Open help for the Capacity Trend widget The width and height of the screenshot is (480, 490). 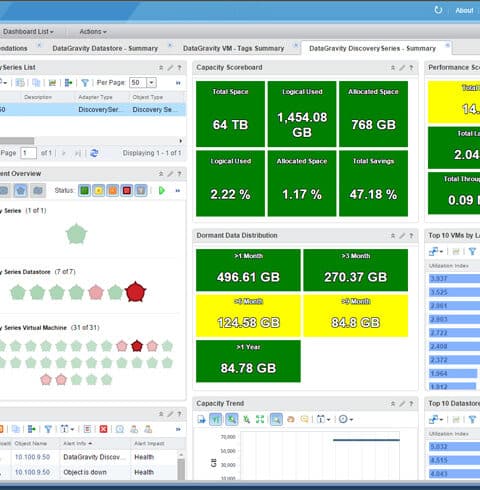tap(411, 404)
